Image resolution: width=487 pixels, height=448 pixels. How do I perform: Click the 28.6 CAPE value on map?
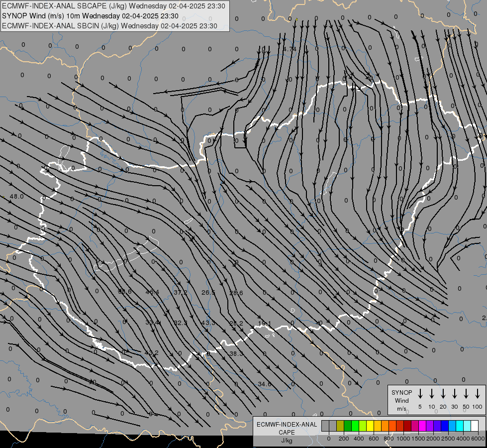point(236,293)
